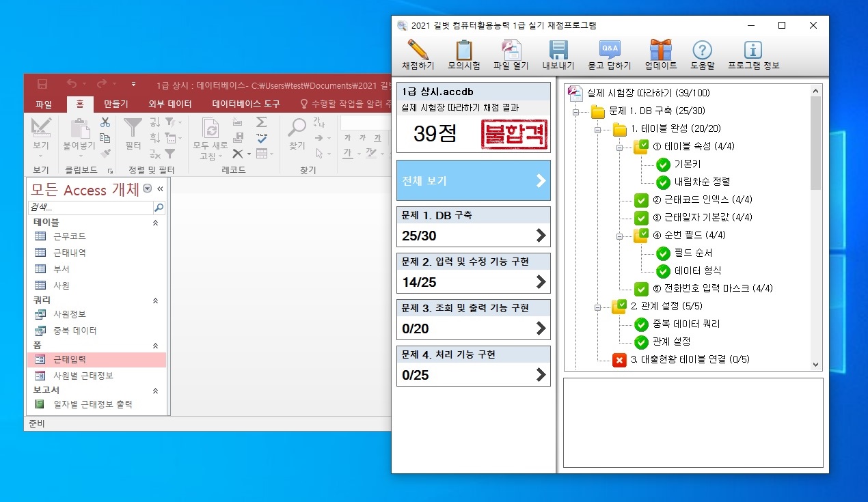Screen dimensions: 868x502
Task: Open the 모든 Access 개체 dropdown arrow
Action: pos(148,189)
